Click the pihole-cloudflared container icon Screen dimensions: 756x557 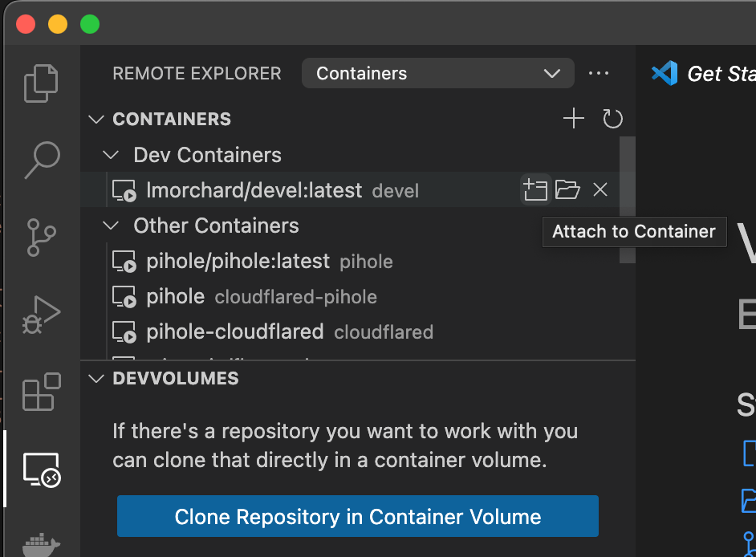pyautogui.click(x=124, y=331)
